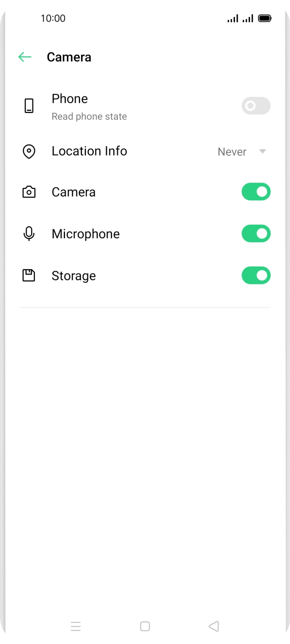Tap the back navigation triangle

[x=214, y=626]
